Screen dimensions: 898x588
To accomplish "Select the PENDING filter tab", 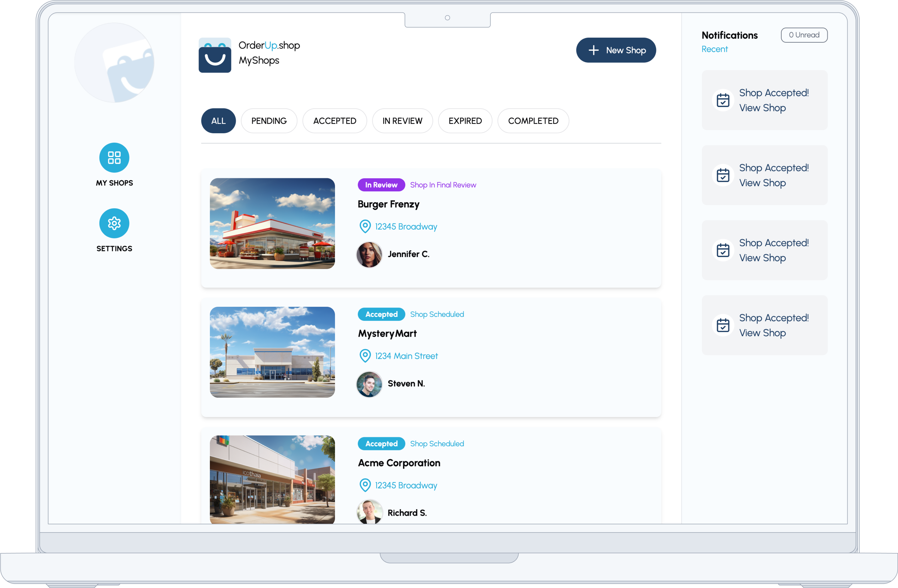I will (x=269, y=121).
